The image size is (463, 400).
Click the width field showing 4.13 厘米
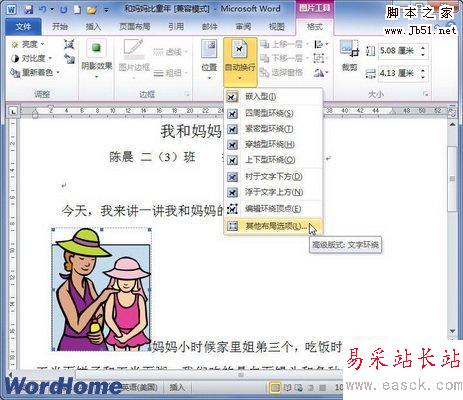[x=399, y=73]
